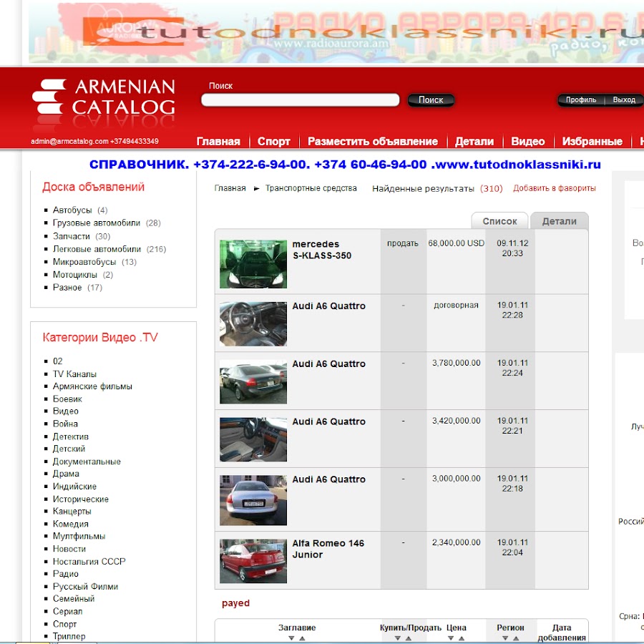
Task: Click the admin@armcatalog.com contact text
Action: (x=69, y=141)
